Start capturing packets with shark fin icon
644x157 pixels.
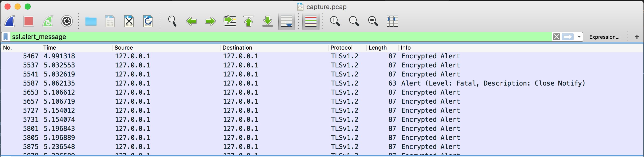pos(10,21)
